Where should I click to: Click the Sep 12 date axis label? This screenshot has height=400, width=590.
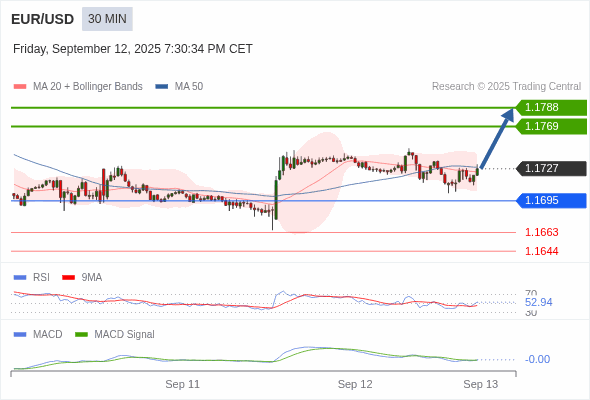(355, 384)
